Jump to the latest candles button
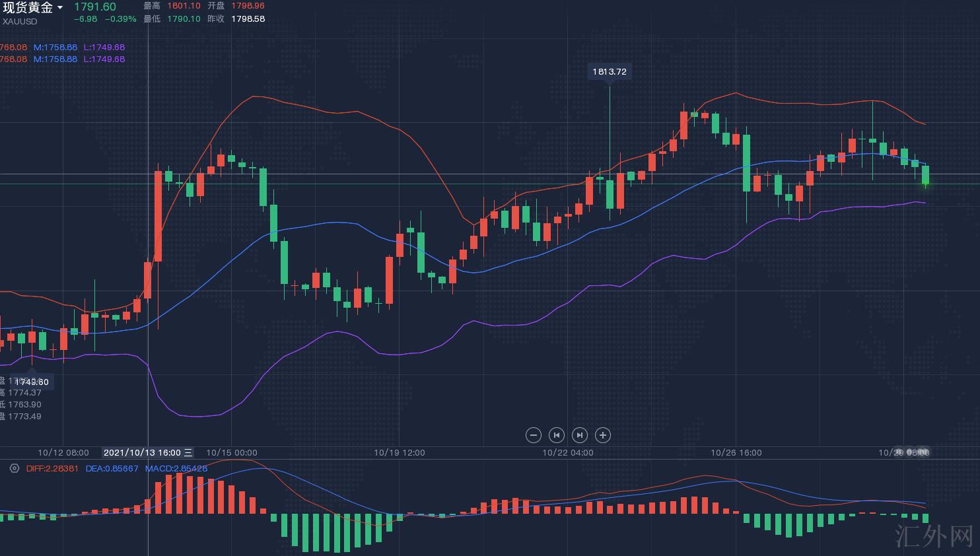 pos(579,435)
